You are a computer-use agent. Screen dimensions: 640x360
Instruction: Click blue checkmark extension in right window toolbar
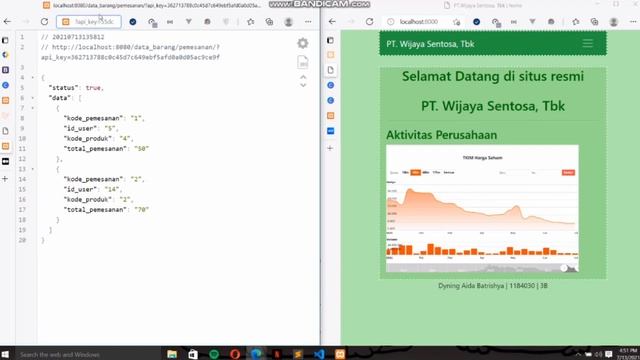click(x=476, y=22)
